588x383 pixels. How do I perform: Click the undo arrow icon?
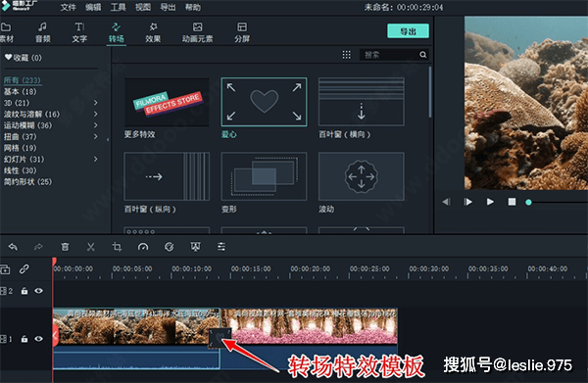pos(13,247)
